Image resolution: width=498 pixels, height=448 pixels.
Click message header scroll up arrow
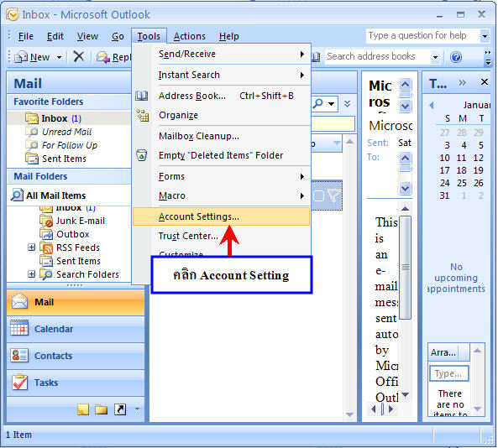(x=405, y=85)
